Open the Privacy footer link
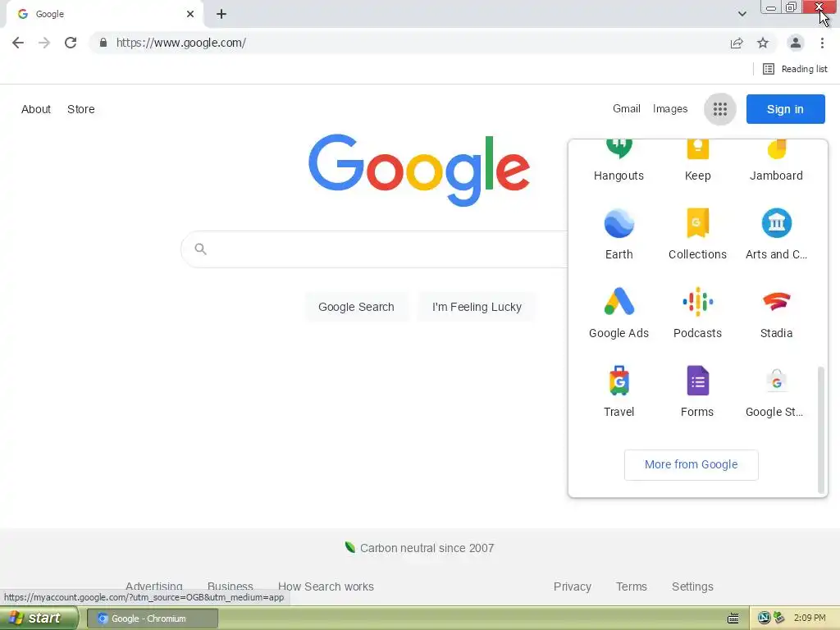 (572, 587)
